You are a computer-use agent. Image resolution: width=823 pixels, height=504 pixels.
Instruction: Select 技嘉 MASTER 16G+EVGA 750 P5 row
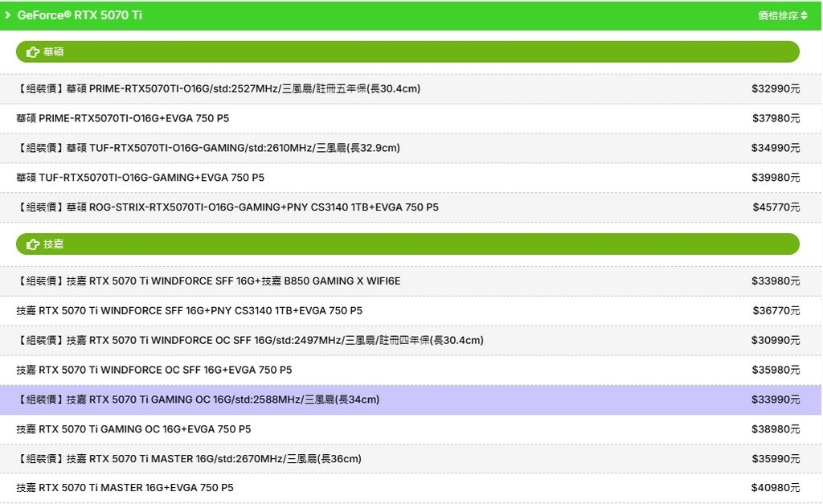[x=411, y=488]
